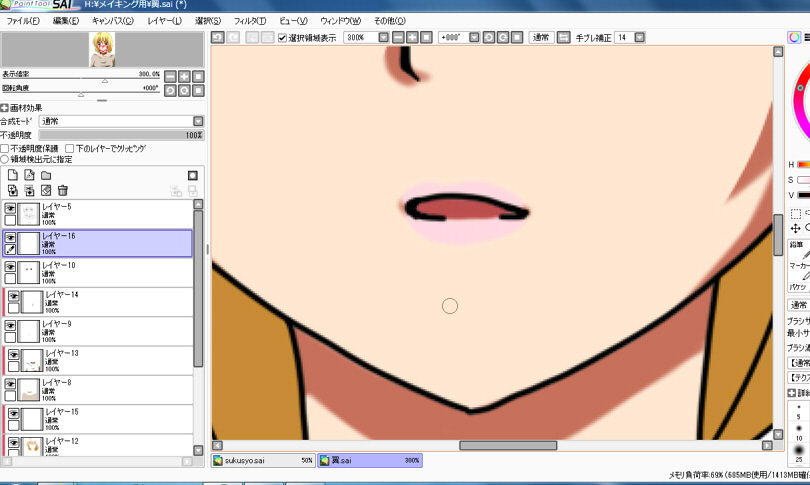810x485 pixels.
Task: Merge layer down icon
Action: tap(29, 191)
